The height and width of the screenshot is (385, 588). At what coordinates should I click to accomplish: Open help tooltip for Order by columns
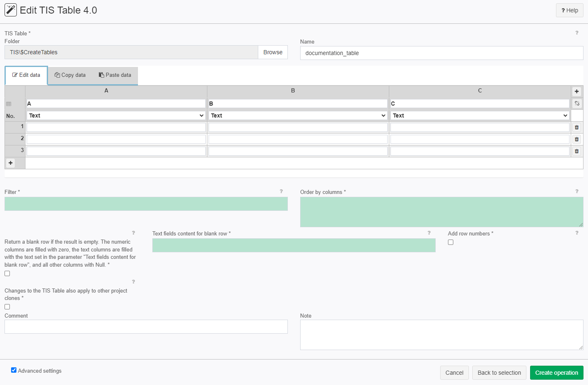click(577, 191)
